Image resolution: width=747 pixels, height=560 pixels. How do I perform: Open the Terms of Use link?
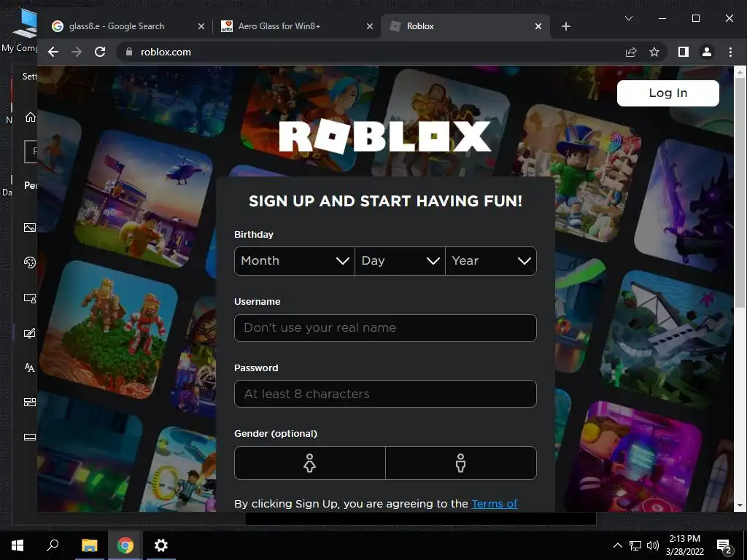[x=494, y=504]
